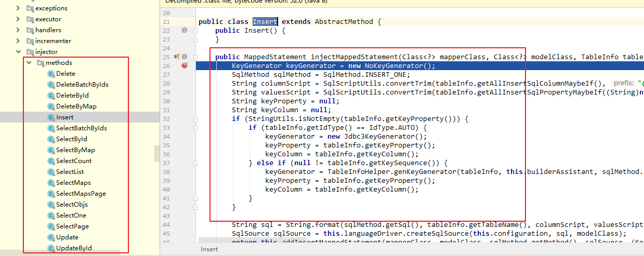Click the AbstractMethod superclass reference

[x=344, y=22]
